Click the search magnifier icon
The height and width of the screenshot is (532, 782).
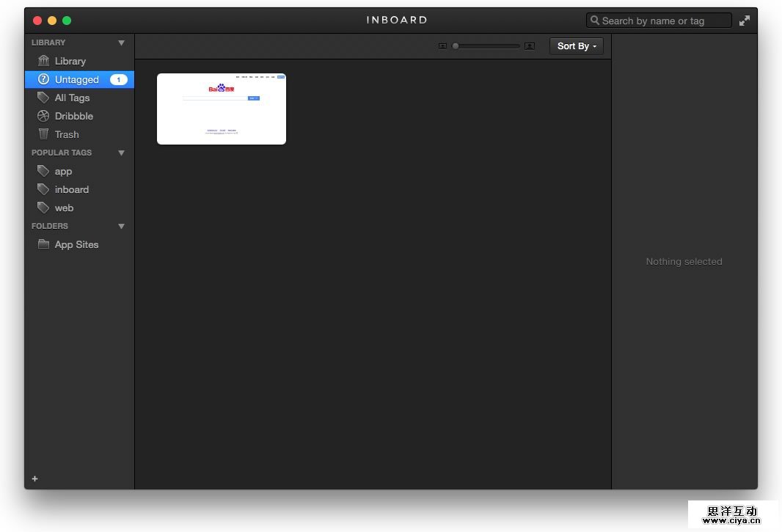(594, 21)
